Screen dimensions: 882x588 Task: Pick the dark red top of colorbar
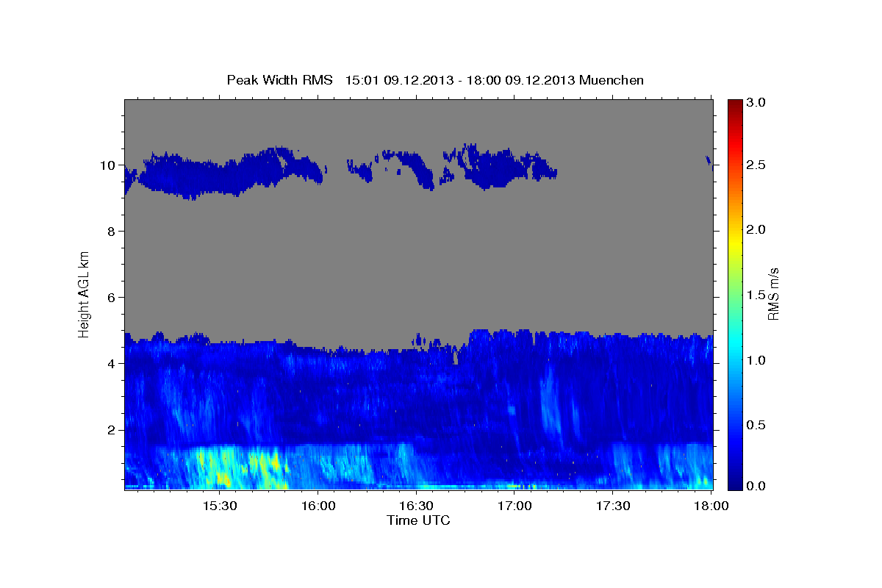point(734,104)
